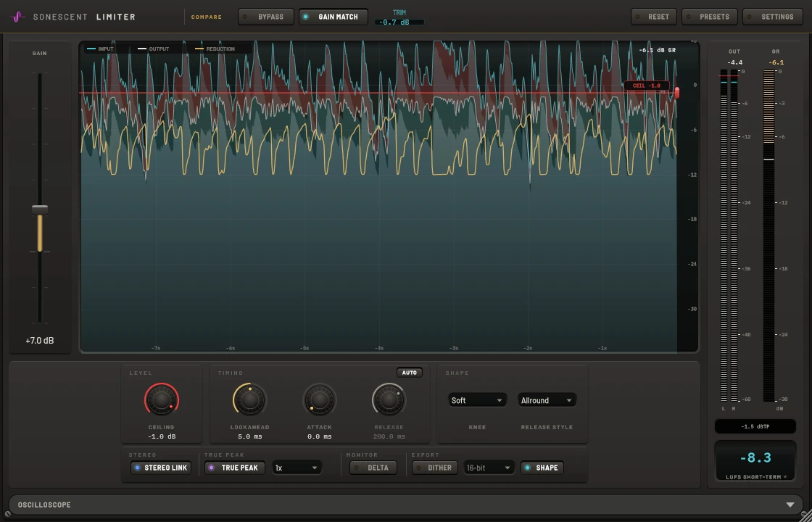Open the 16-bit depth dropdown
The height and width of the screenshot is (522, 812).
click(x=489, y=468)
